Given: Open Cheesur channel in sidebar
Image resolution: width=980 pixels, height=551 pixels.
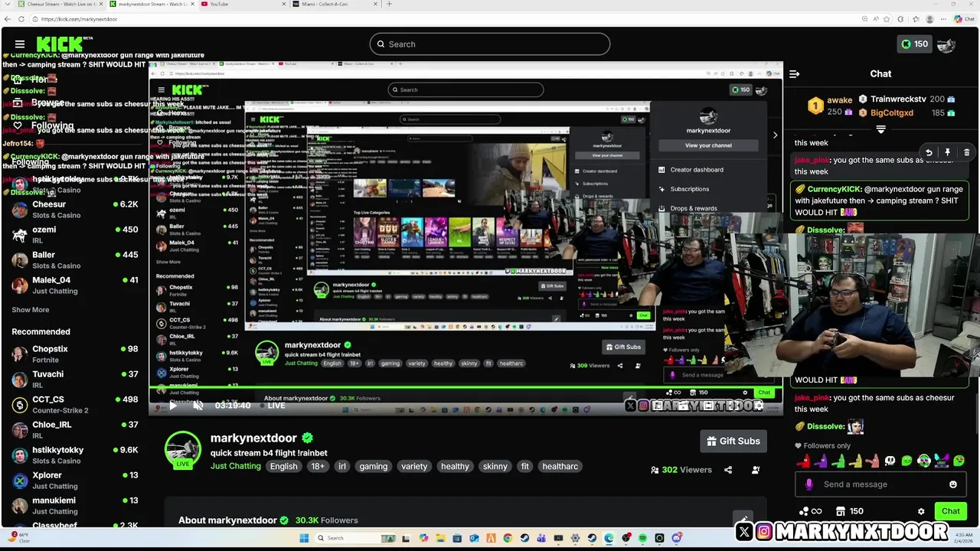Looking at the screenshot, I should coord(75,210).
